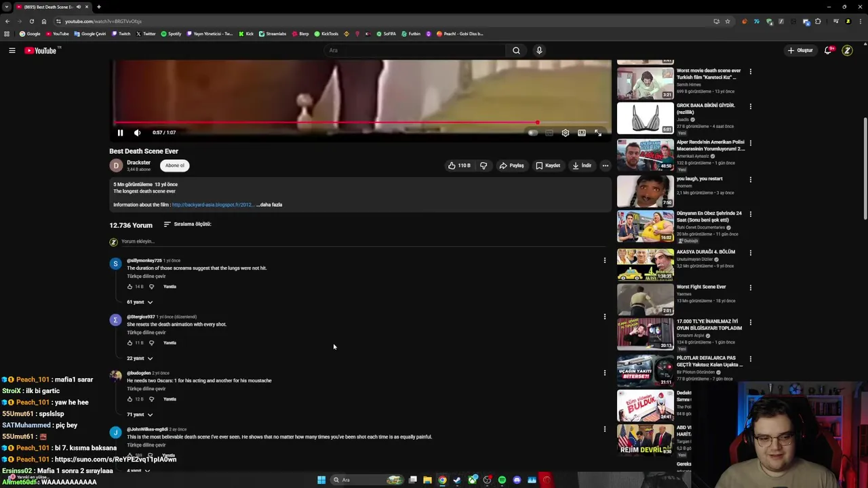Click the taskbar Ara search box
Image resolution: width=868 pixels, height=488 pixels.
[x=367, y=480]
